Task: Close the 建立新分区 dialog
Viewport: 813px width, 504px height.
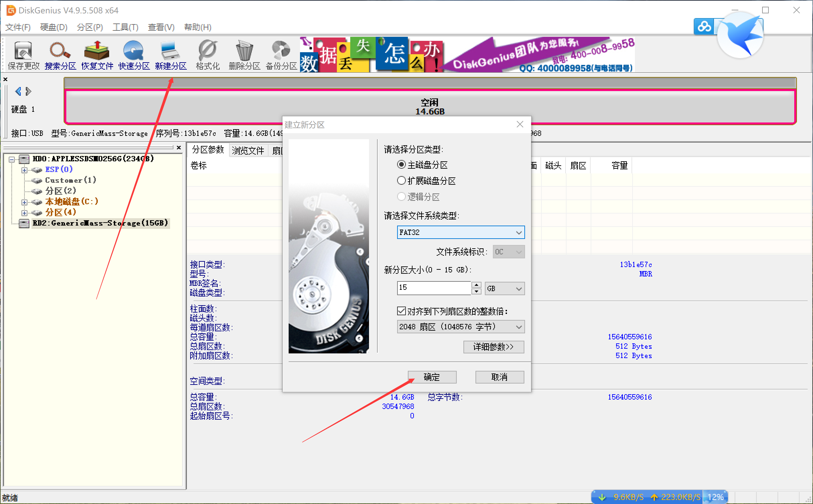Action: coord(520,124)
